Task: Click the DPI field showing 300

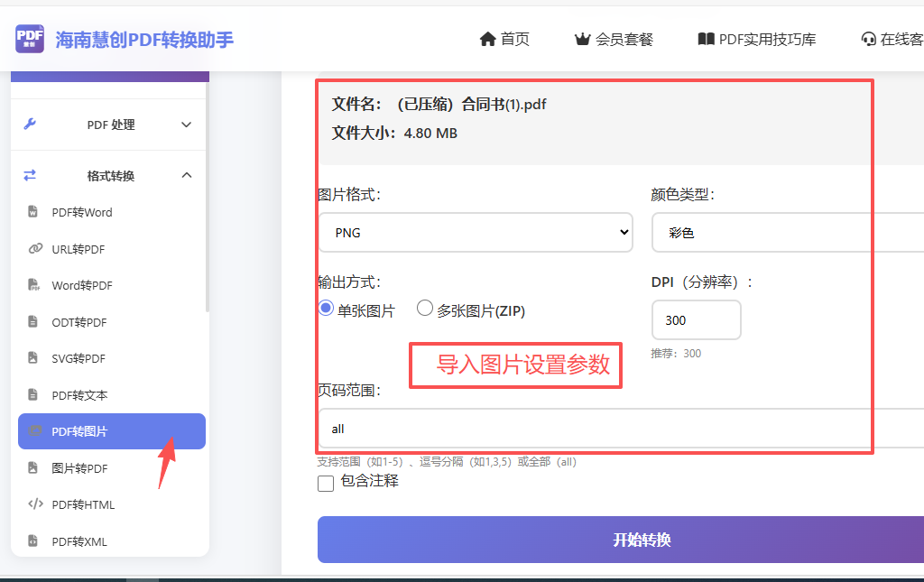Action: [x=696, y=319]
